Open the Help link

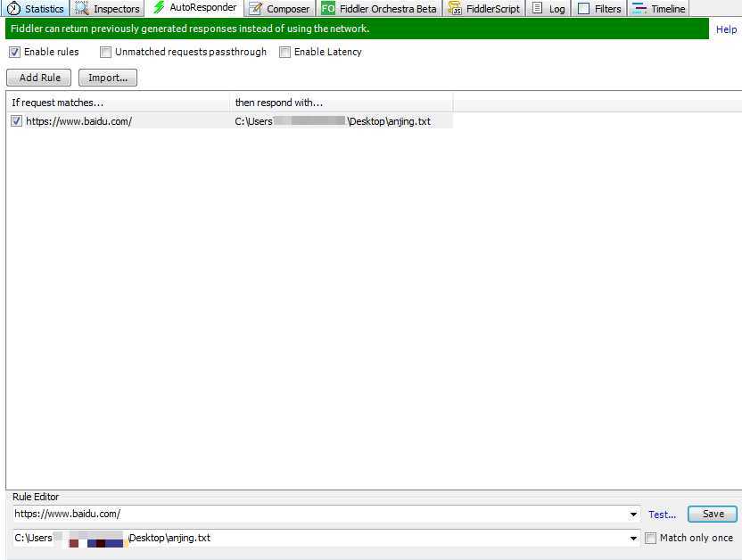726,29
